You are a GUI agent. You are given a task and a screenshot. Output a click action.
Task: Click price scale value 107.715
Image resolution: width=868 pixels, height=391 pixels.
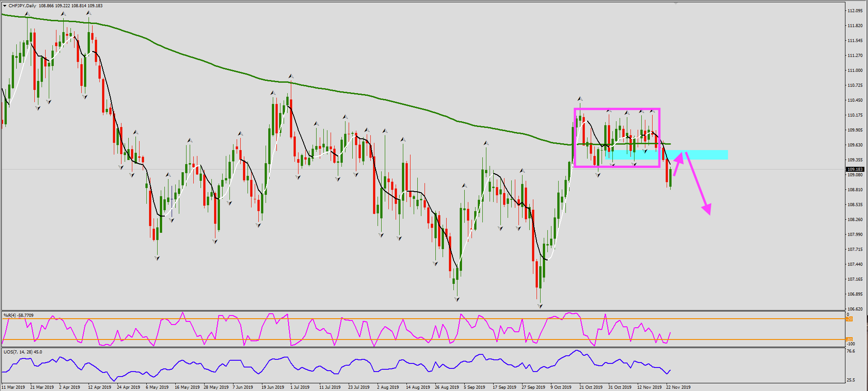[x=855, y=250]
